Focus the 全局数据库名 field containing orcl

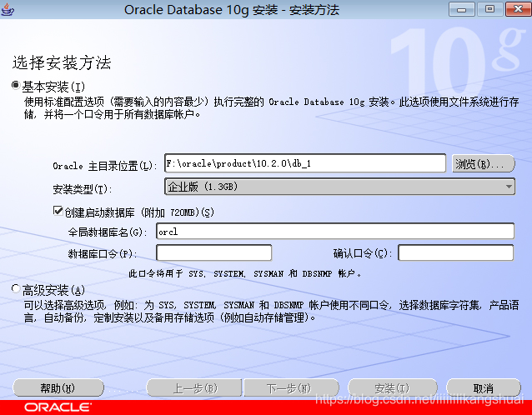pos(335,231)
